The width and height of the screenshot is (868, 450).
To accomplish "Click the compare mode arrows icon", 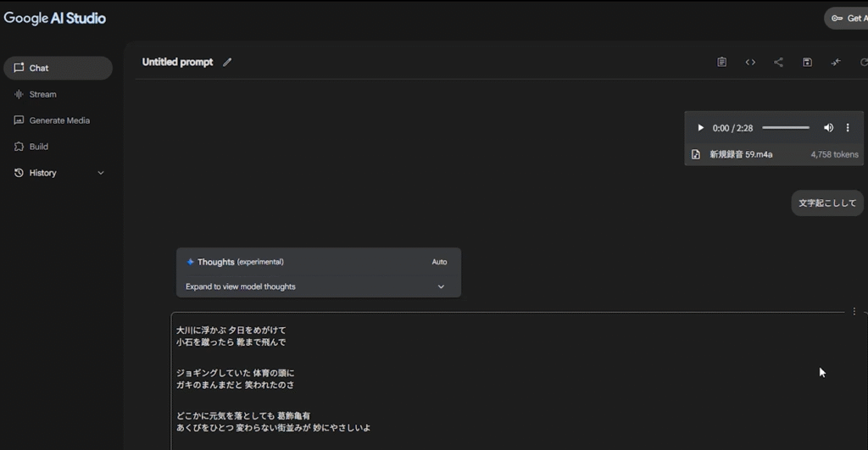I will [x=836, y=62].
